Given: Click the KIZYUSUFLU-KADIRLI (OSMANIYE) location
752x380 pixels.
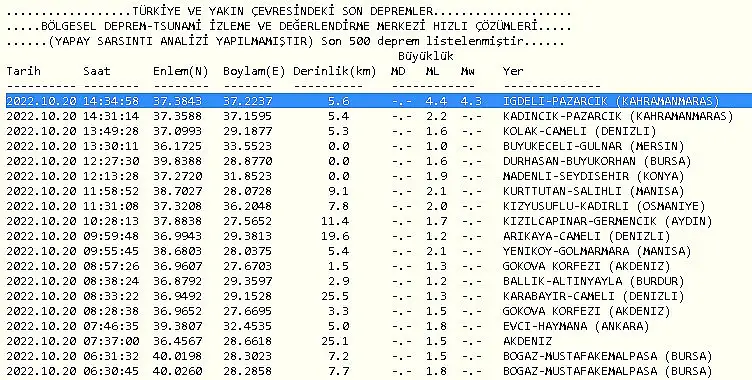Looking at the screenshot, I should tap(604, 206).
